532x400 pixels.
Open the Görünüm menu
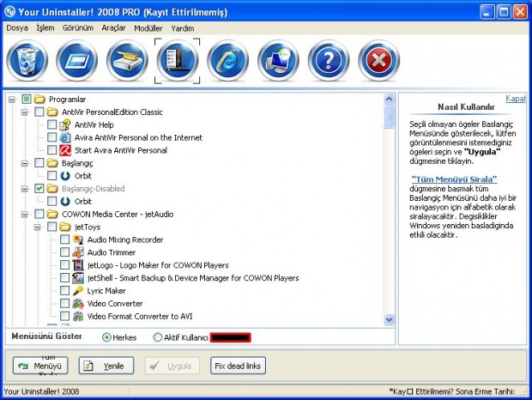(x=78, y=27)
